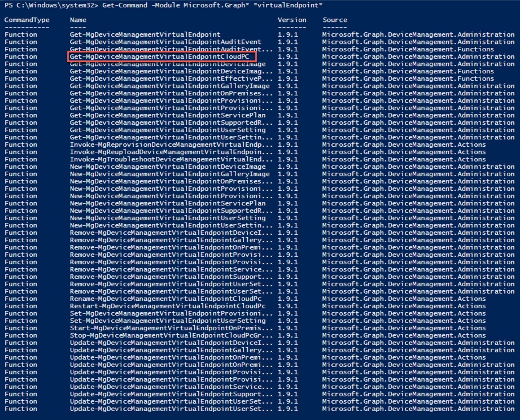Click the Invoke-MgReuploadDeviceManagementVirtualEndpoin... entry

[x=171, y=152]
